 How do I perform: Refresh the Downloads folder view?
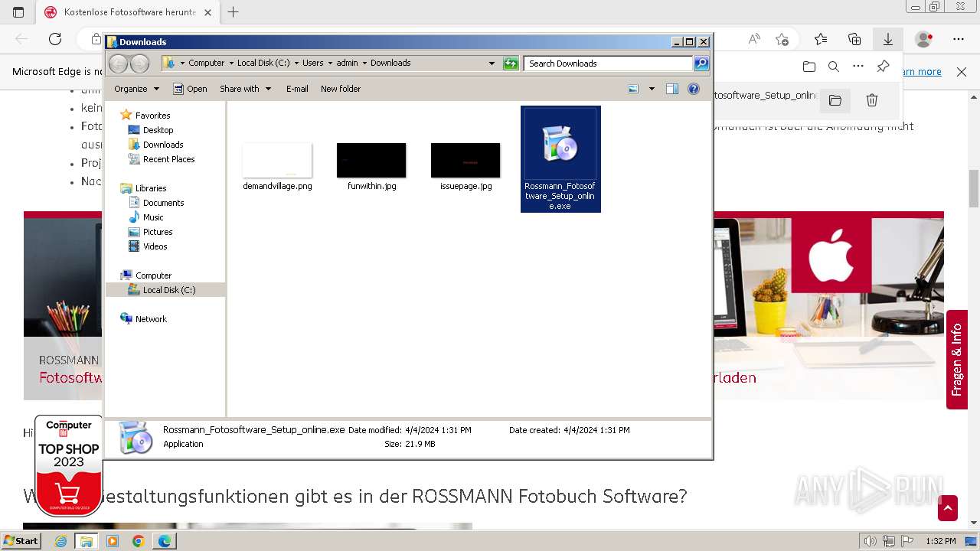click(x=511, y=64)
